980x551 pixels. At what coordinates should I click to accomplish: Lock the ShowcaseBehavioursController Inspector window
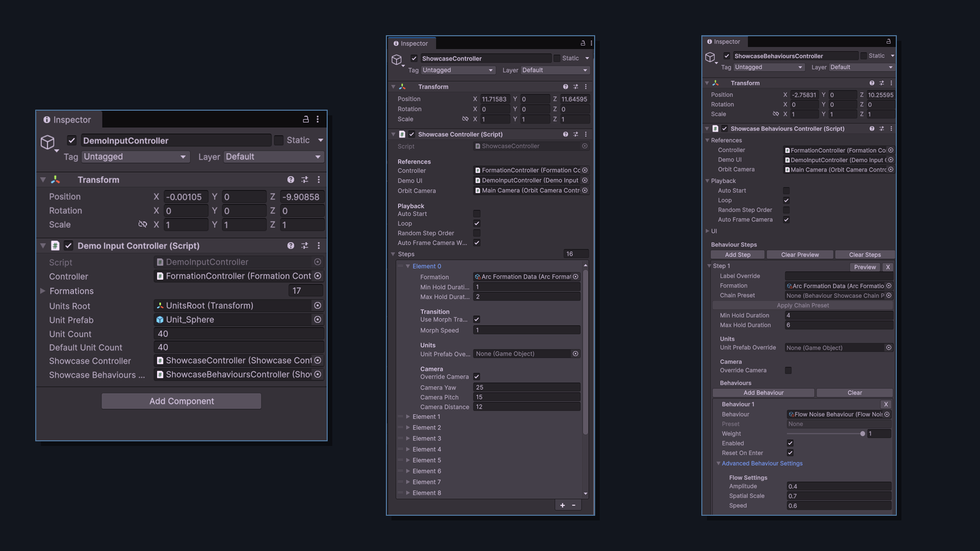point(888,41)
